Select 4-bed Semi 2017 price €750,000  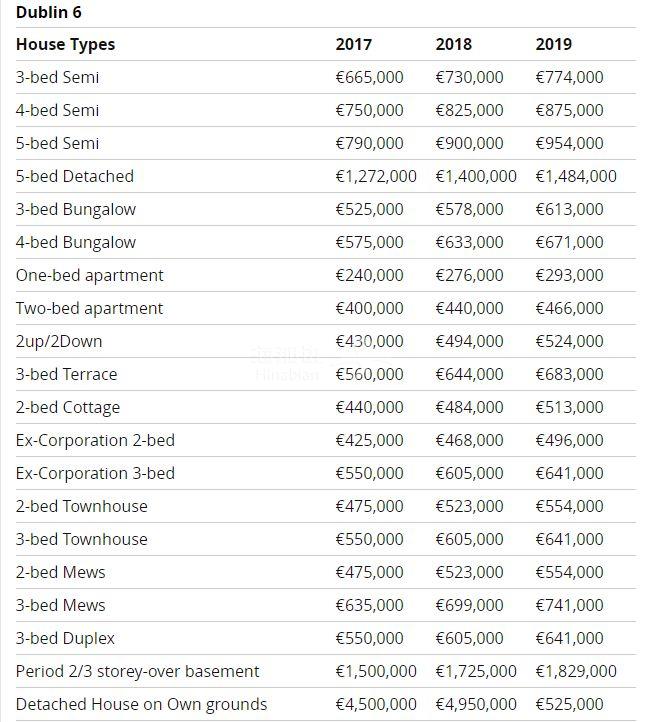tap(369, 110)
